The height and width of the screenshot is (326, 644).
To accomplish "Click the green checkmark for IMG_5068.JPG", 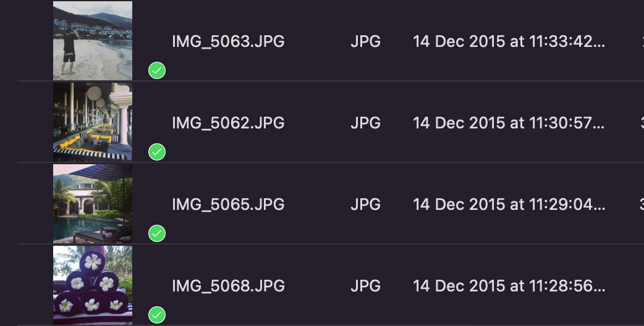I will click(157, 315).
